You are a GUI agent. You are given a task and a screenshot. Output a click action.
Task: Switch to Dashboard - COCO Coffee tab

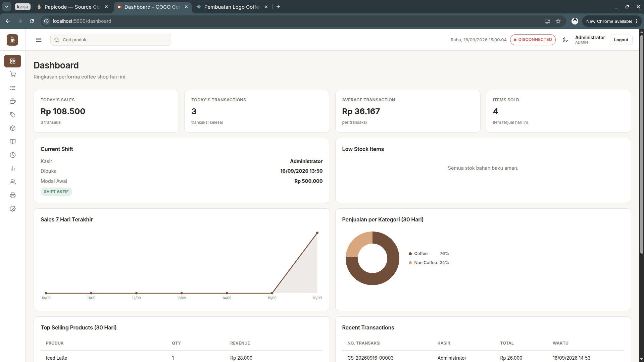pos(152,7)
